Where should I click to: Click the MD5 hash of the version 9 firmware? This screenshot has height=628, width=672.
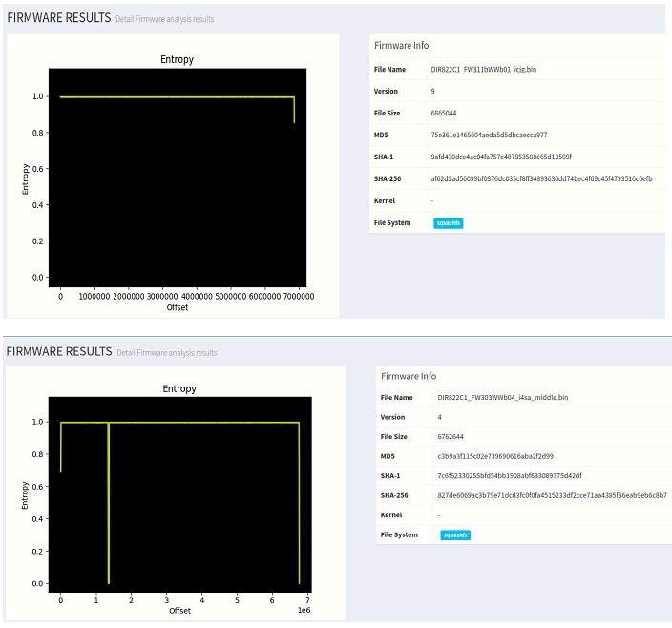[489, 135]
